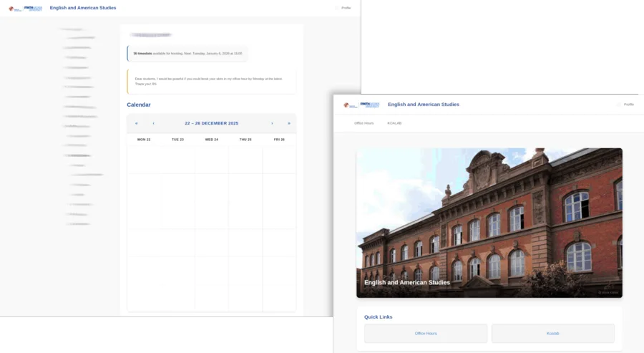This screenshot has width=644, height=353.
Task: Open the KOALAB tab in front window
Action: [394, 123]
